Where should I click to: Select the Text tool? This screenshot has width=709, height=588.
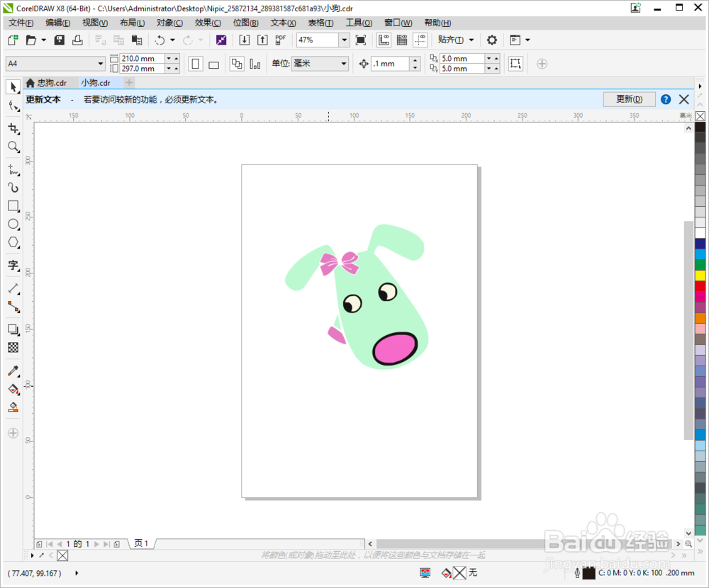point(13,265)
